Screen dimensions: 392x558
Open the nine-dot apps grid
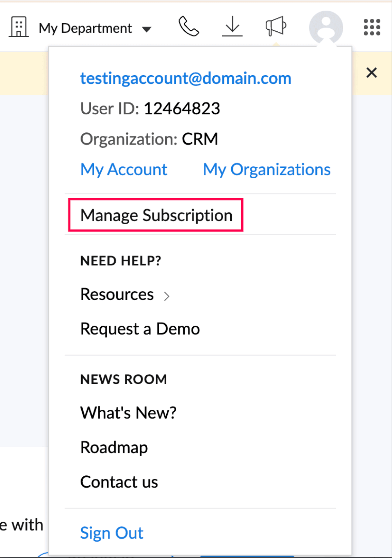[x=372, y=27]
